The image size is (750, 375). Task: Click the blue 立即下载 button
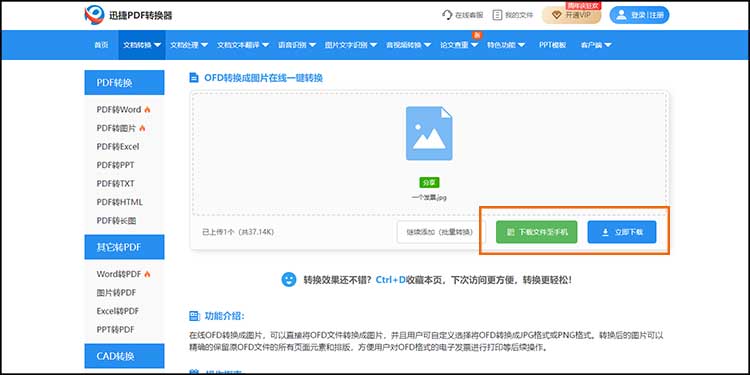[622, 232]
